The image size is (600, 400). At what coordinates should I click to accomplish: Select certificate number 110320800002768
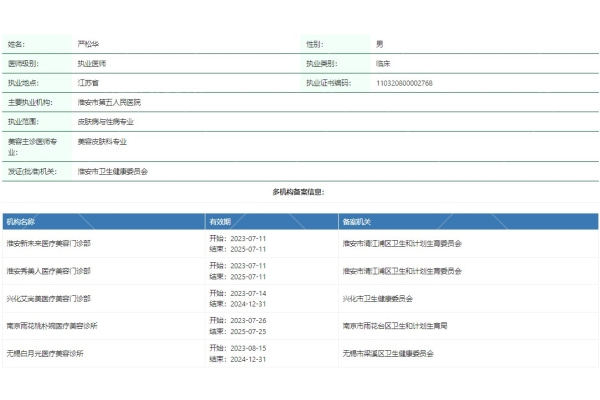click(x=404, y=83)
